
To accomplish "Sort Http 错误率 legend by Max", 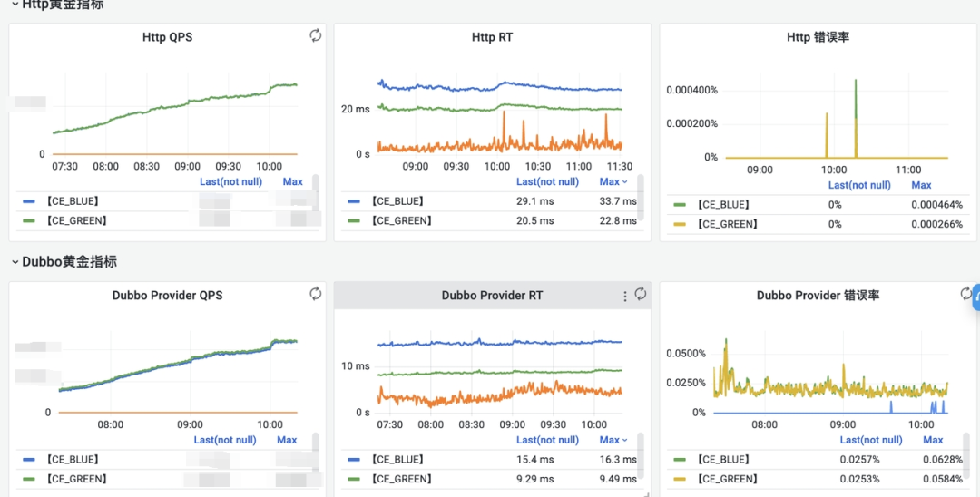I will (921, 185).
